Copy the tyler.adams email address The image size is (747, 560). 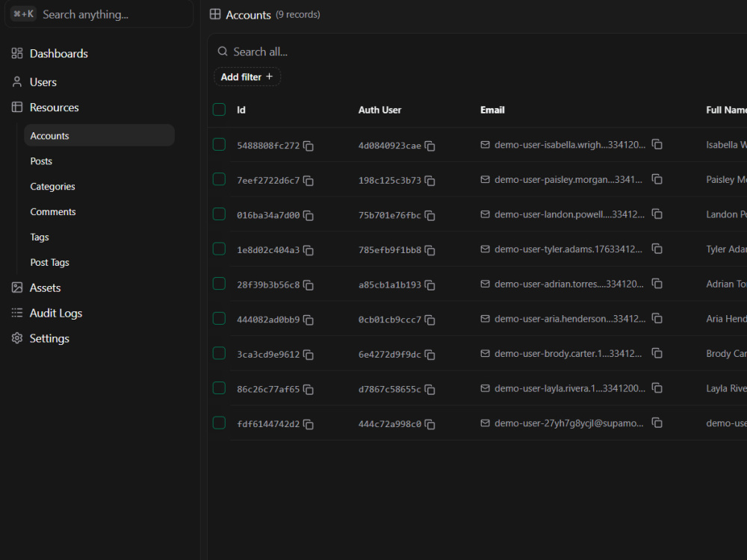[x=657, y=249]
